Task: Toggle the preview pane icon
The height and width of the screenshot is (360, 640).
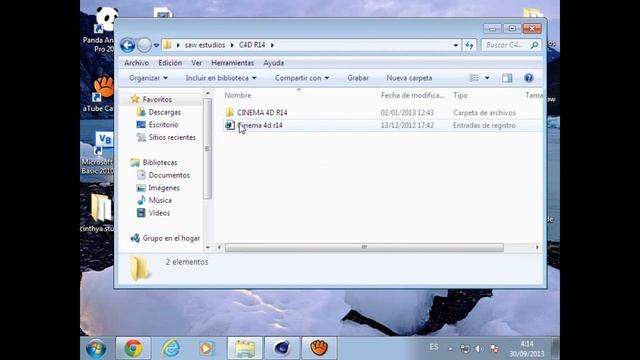Action: [507, 78]
